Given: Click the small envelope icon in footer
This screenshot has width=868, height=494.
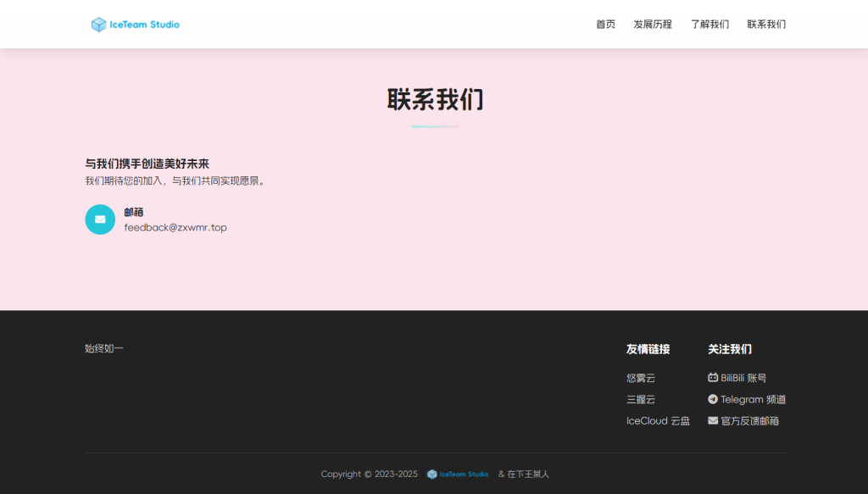Looking at the screenshot, I should 713,420.
